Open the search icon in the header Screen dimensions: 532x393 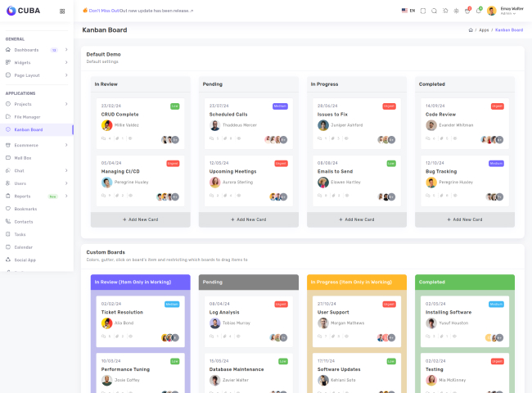click(435, 11)
